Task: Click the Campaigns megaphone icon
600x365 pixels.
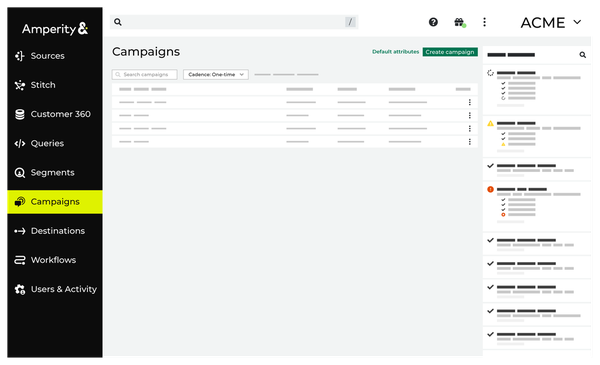Action: 20,202
